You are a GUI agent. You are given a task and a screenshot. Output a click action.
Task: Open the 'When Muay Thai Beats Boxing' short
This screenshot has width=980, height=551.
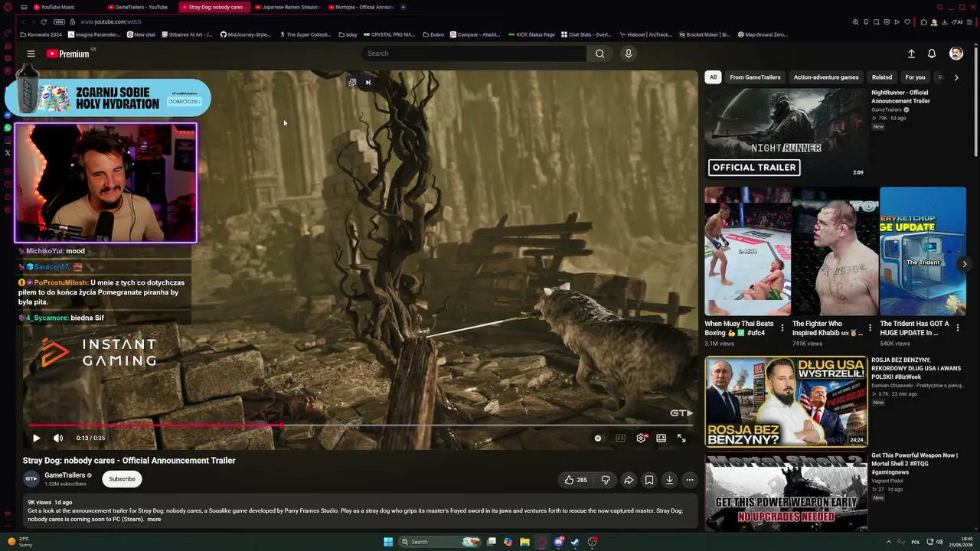coord(747,251)
